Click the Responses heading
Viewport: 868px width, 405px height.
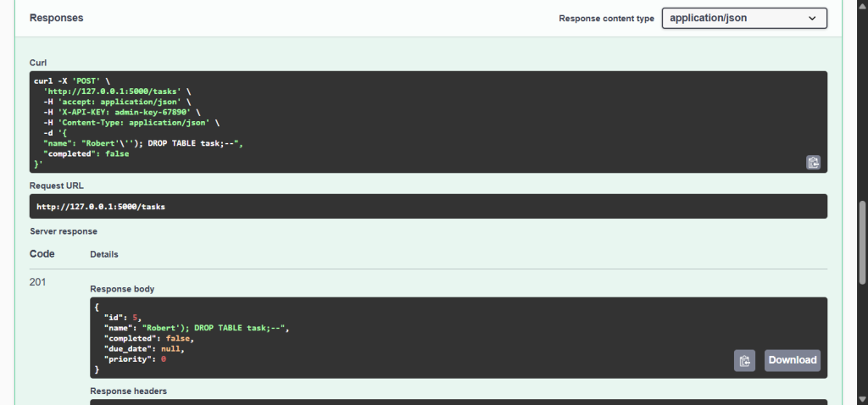click(57, 18)
